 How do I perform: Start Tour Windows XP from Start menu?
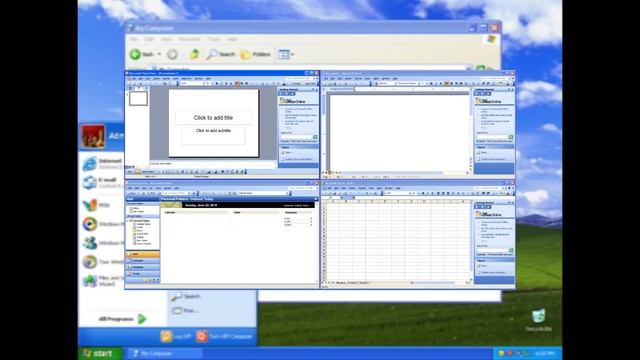click(x=102, y=262)
